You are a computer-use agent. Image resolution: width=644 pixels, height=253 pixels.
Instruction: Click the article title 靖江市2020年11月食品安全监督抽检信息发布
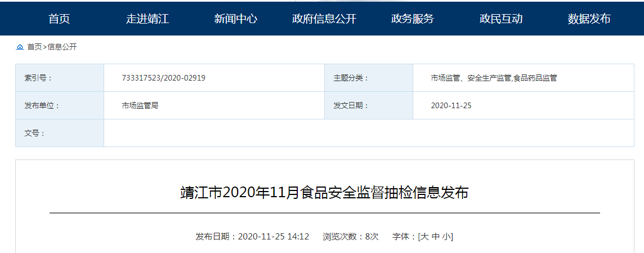[324, 193]
